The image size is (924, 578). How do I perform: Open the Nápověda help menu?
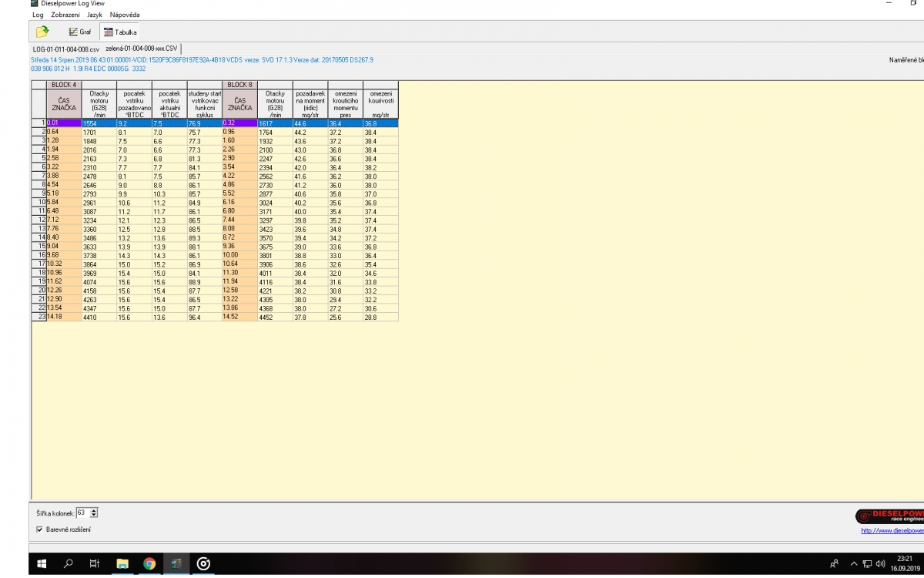pyautogui.click(x=125, y=15)
